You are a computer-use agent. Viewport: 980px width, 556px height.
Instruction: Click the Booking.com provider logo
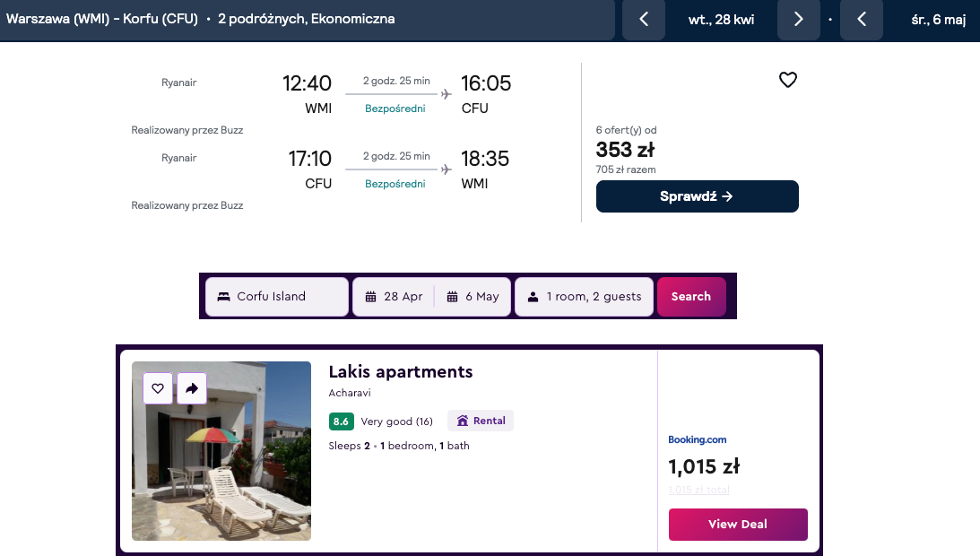click(697, 439)
